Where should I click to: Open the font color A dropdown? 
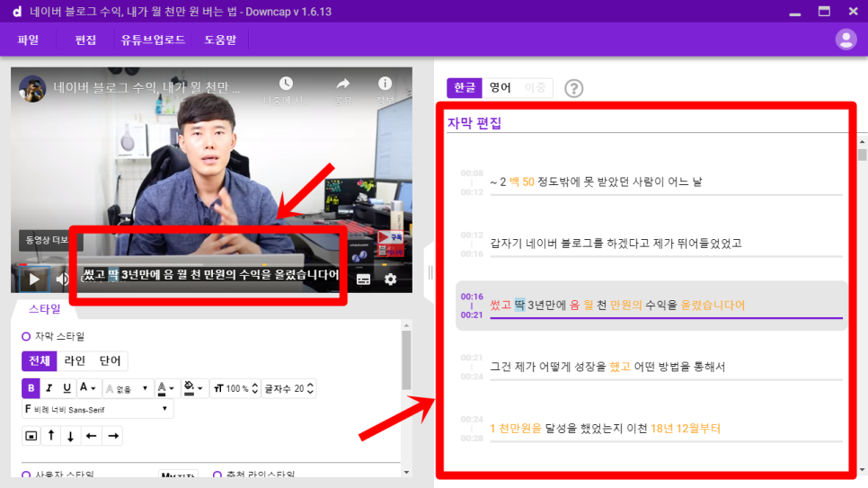(x=87, y=388)
